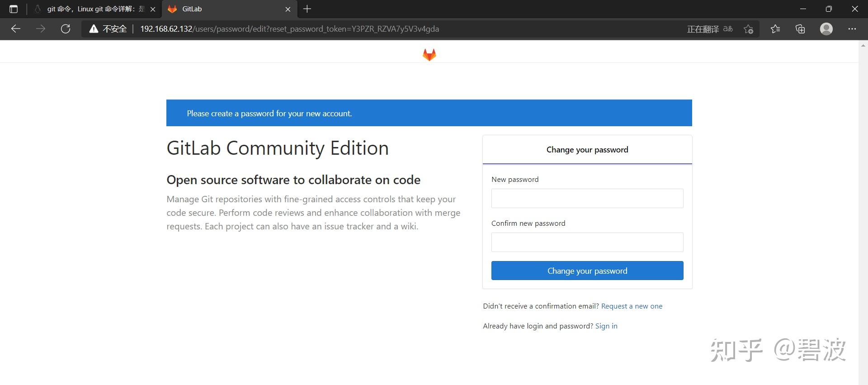Screen dimensions: 868x385
Task: Close the GitLab tab
Action: pos(288,9)
